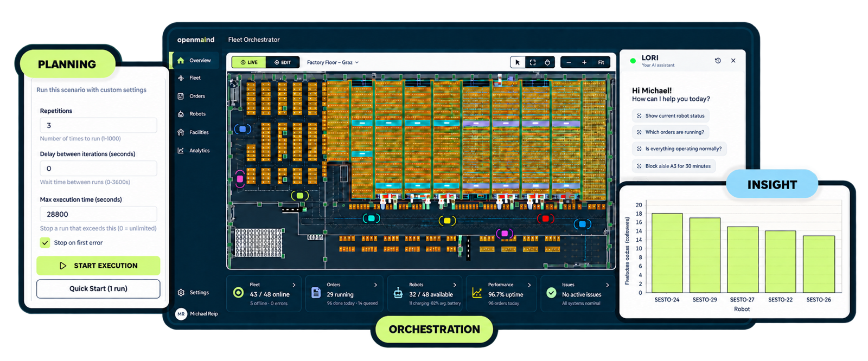
Task: Click Show current robot status suggestion
Action: coord(671,115)
